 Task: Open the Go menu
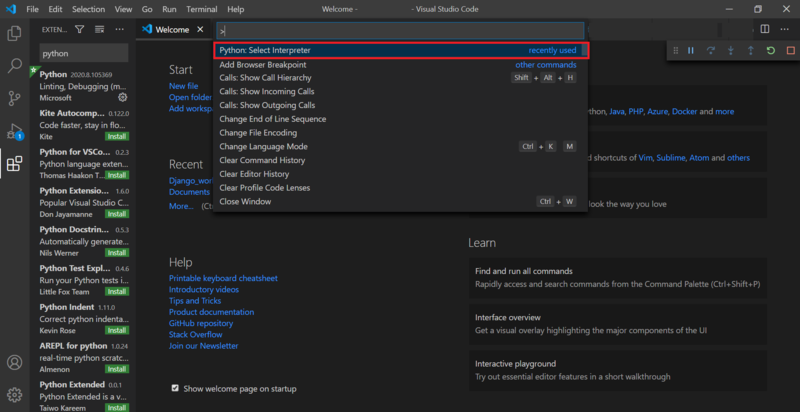147,9
